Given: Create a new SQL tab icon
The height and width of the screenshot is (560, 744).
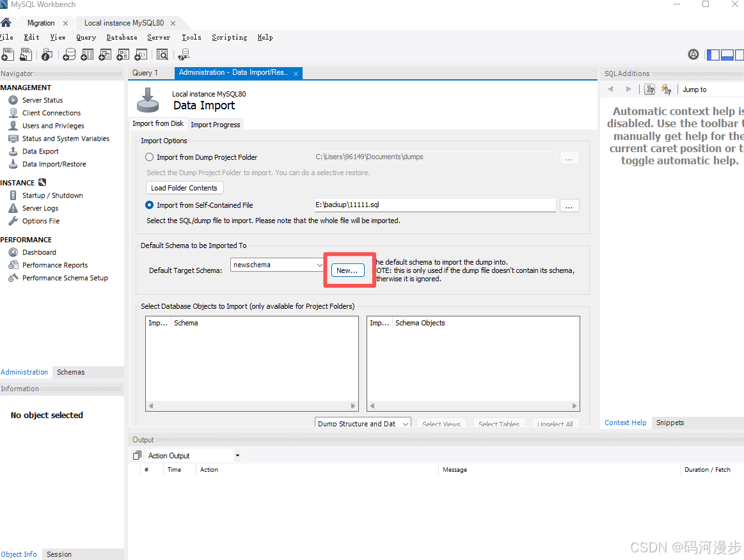Looking at the screenshot, I should 8,54.
